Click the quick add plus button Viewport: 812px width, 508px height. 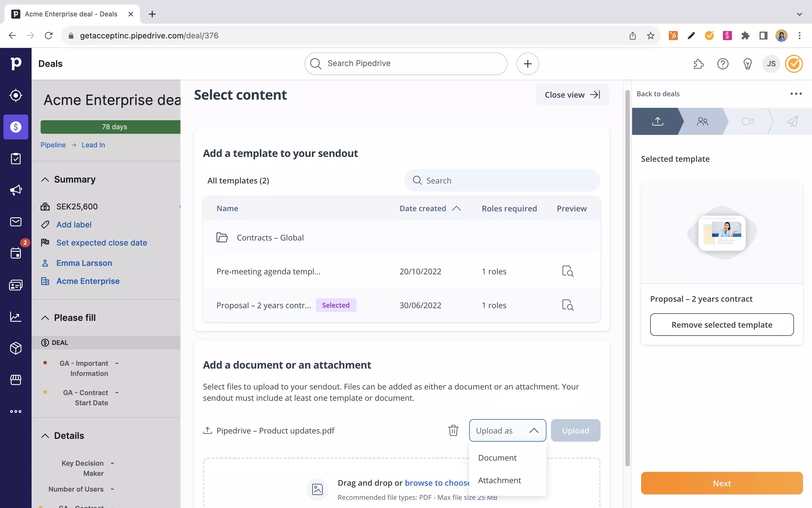point(528,64)
